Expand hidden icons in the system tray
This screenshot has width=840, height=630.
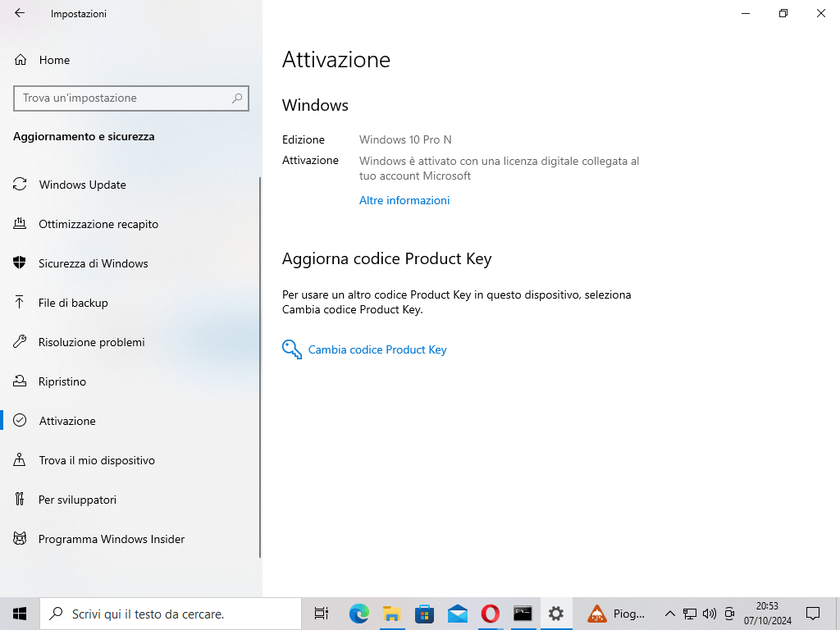669,614
